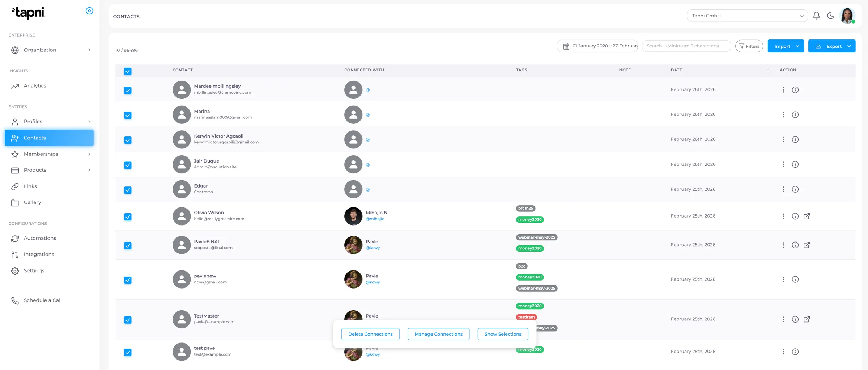Uncheck Mardee mbillingsley's checkbox
This screenshot has width=868, height=370.
(128, 90)
